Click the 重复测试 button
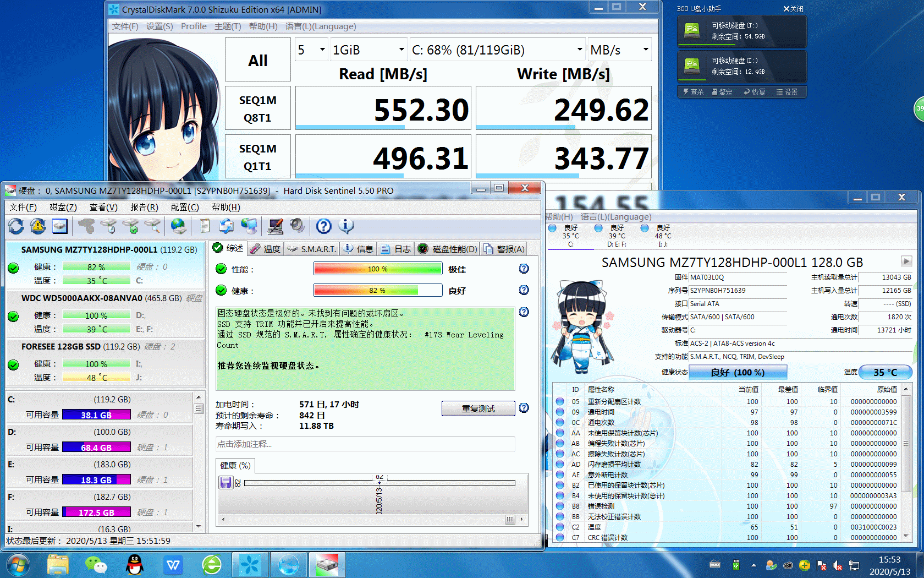Viewport: 924px width, 578px height. (479, 408)
